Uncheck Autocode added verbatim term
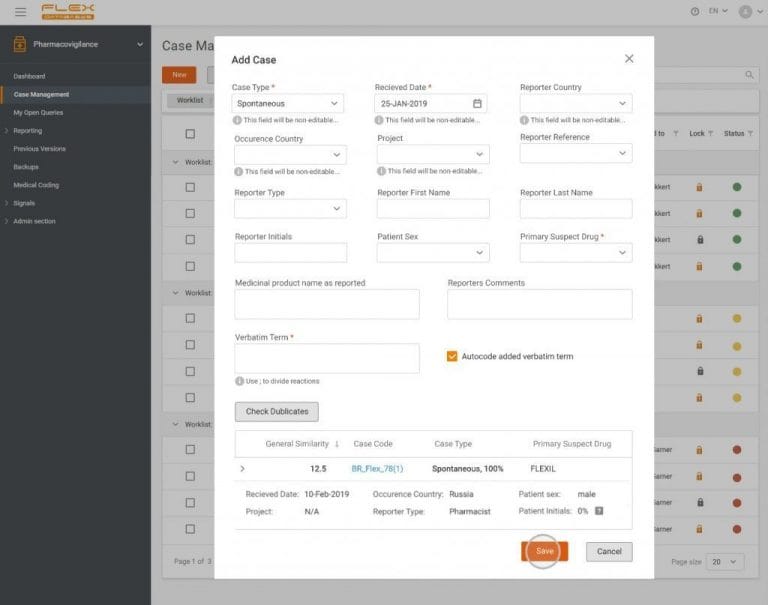The image size is (768, 605). [x=452, y=356]
